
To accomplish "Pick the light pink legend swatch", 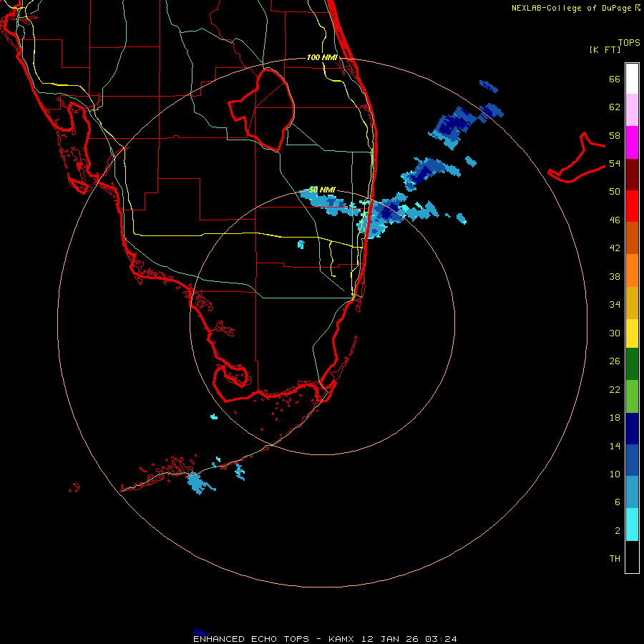I will [x=632, y=110].
